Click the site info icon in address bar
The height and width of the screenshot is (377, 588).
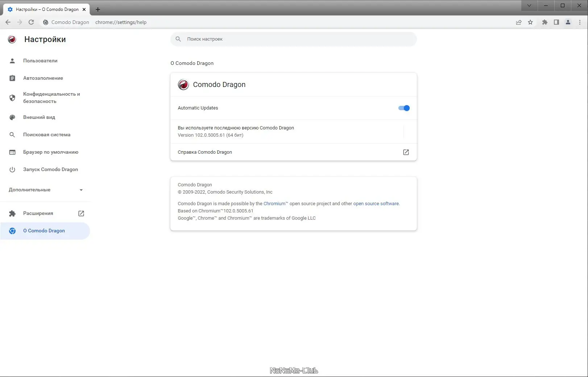46,22
